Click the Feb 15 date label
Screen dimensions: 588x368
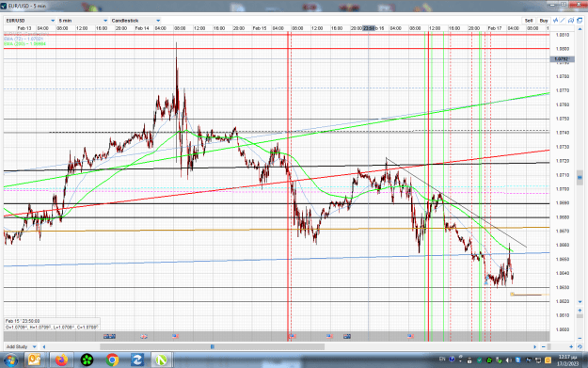[x=260, y=28]
